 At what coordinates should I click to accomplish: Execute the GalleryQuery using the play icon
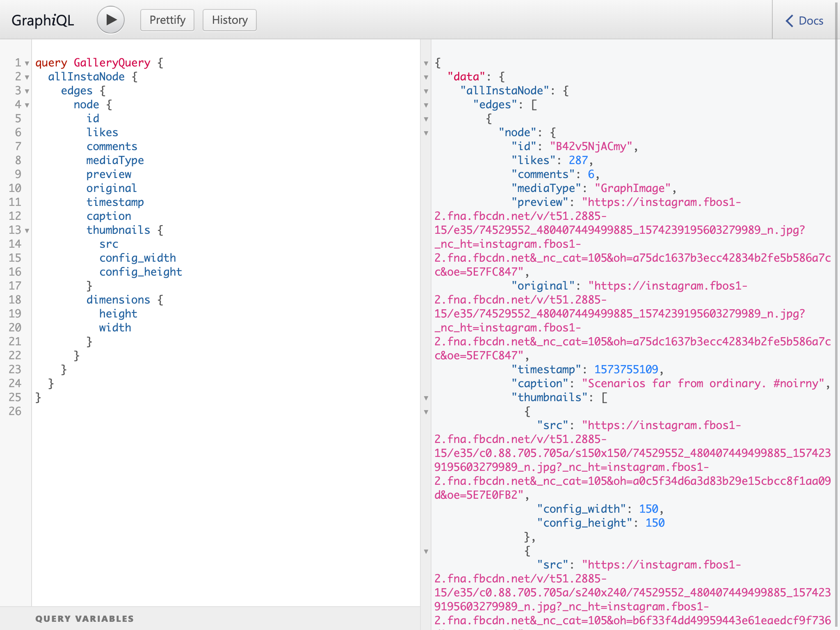111,19
